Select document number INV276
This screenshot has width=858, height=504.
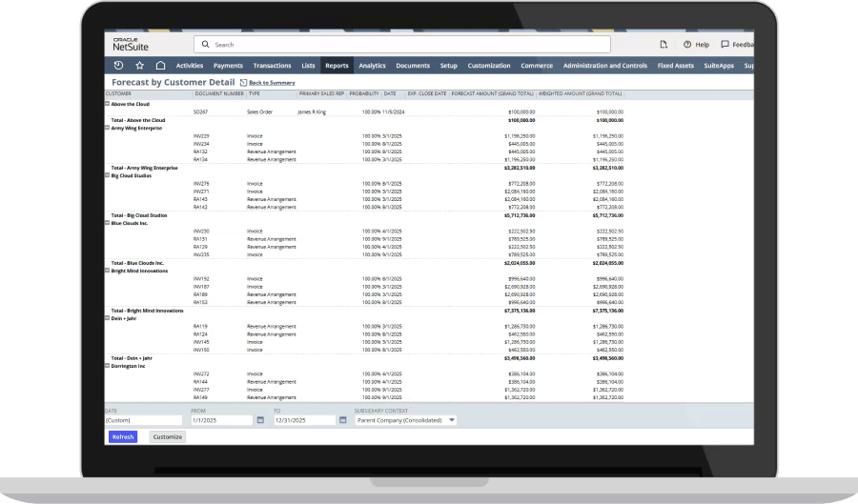tap(201, 184)
